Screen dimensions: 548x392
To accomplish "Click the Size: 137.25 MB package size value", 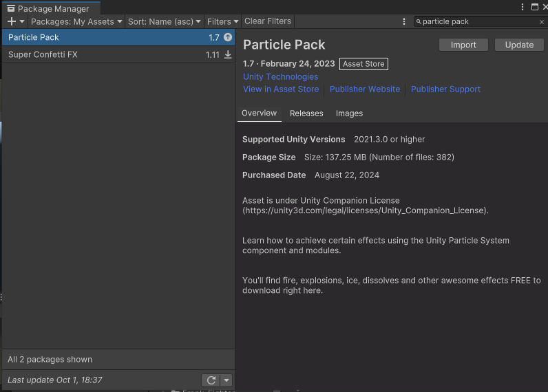I will click(379, 157).
